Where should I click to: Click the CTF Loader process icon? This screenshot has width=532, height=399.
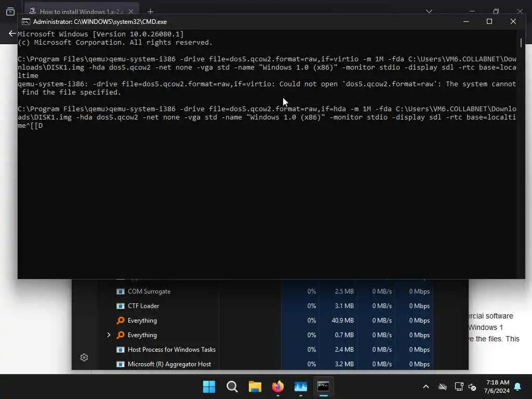[121, 306]
